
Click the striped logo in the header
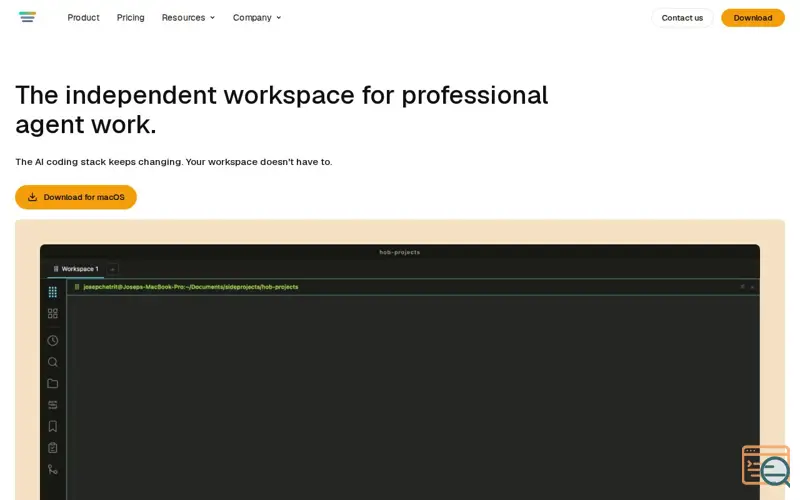(x=28, y=17)
